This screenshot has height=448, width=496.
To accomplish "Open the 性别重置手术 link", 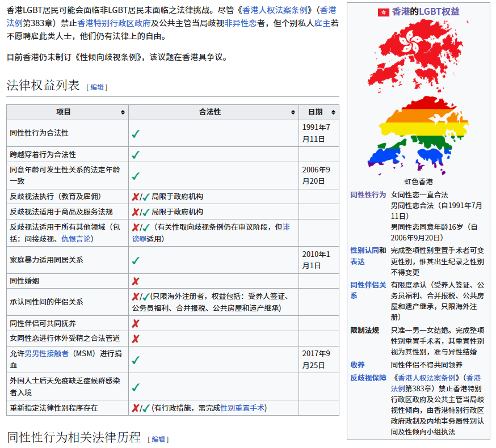I will pos(242,408).
